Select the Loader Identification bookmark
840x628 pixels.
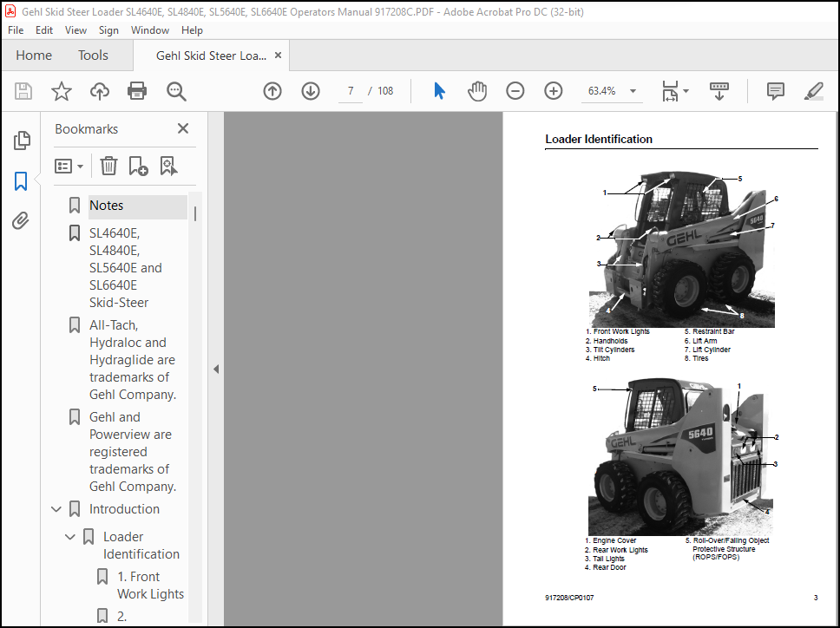(x=141, y=546)
